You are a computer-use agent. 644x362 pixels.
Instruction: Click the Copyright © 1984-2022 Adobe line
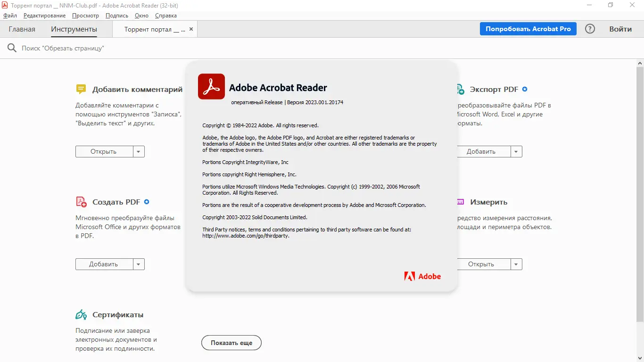coord(261,125)
